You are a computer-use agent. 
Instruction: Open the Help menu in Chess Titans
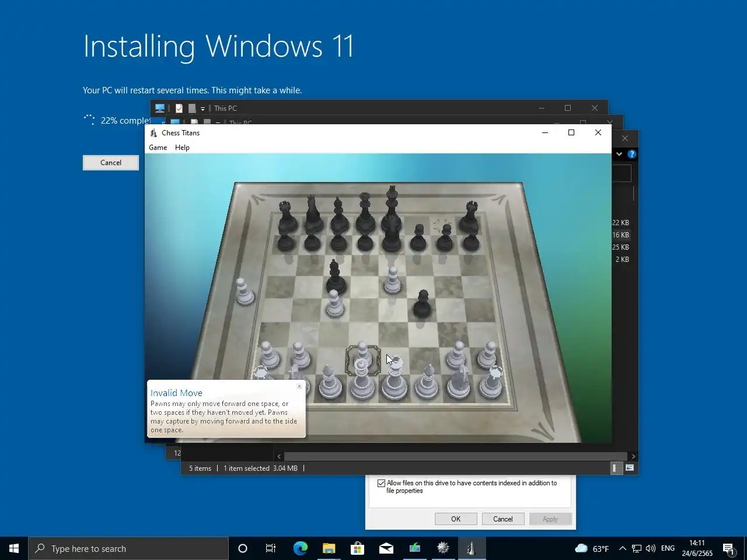pos(182,148)
